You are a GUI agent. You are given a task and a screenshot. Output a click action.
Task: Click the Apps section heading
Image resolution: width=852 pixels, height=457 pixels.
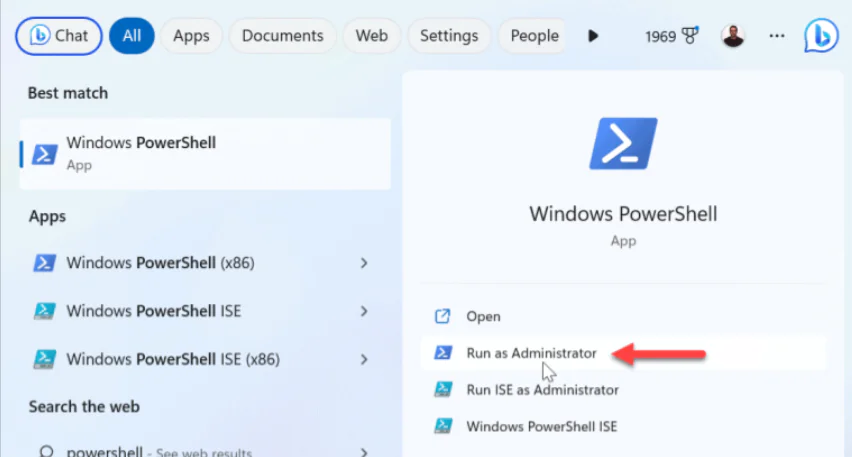click(x=47, y=216)
